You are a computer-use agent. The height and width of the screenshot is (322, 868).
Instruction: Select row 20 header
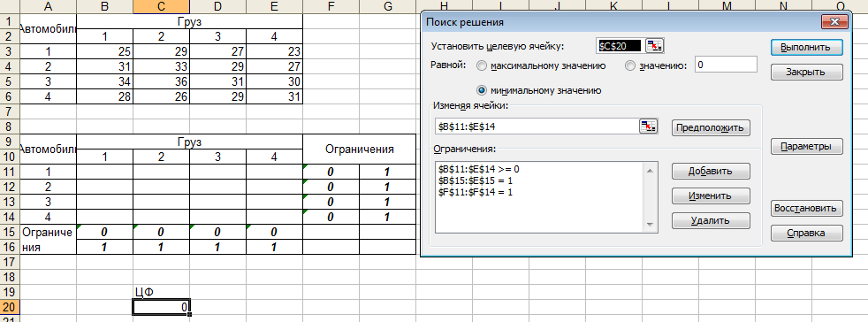10,307
